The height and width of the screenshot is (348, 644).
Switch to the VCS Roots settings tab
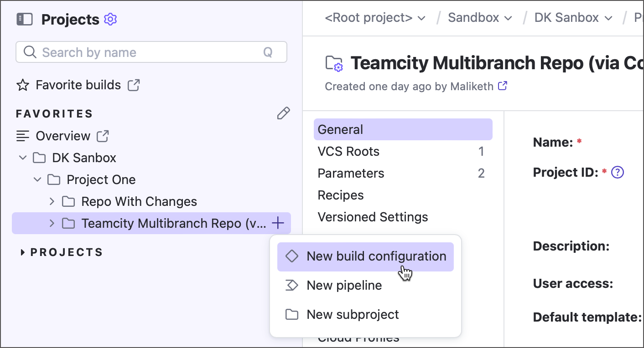point(348,151)
